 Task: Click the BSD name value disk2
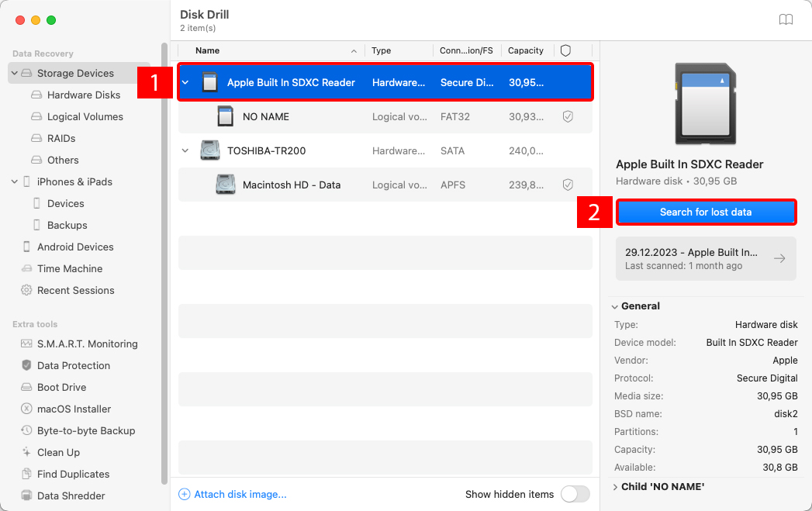pos(786,413)
